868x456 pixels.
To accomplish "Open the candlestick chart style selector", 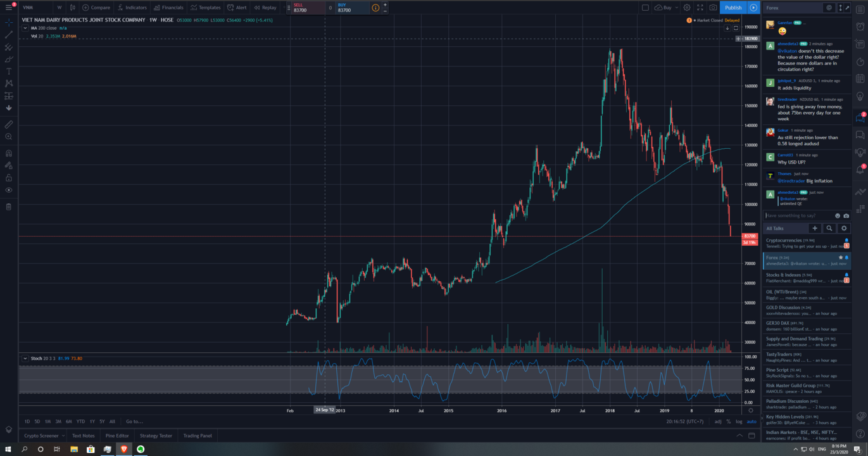I will [x=73, y=8].
